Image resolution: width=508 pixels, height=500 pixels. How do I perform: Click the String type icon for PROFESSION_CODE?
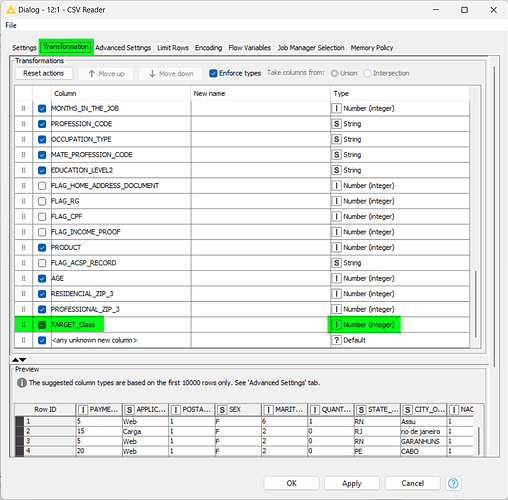(336, 124)
